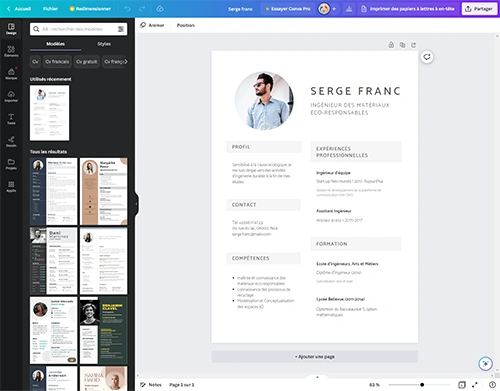Click the Serge franc document title
500x391 pixels.
pyautogui.click(x=240, y=9)
